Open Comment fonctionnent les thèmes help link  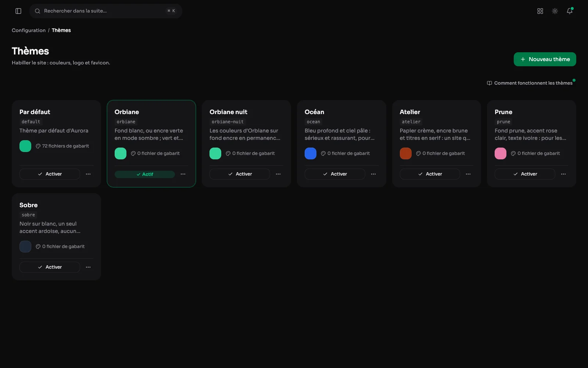coord(530,83)
